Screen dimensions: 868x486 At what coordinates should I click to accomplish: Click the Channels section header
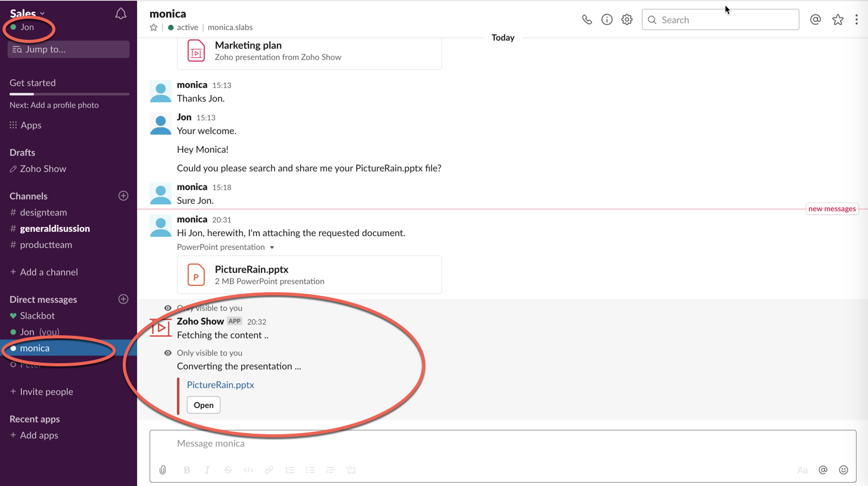(29, 196)
